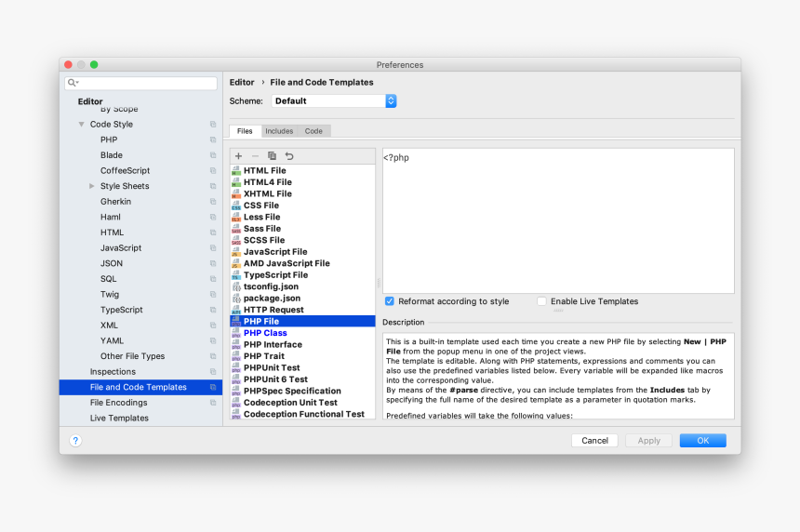Click the Apply button
Screen dimensions: 800x532
click(649, 441)
